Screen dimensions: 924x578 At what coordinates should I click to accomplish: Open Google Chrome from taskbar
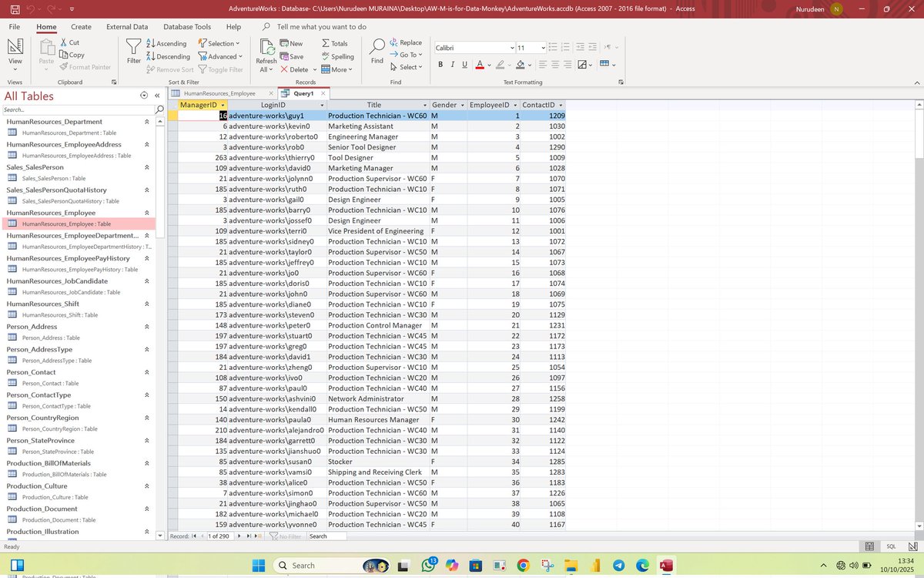coord(524,566)
